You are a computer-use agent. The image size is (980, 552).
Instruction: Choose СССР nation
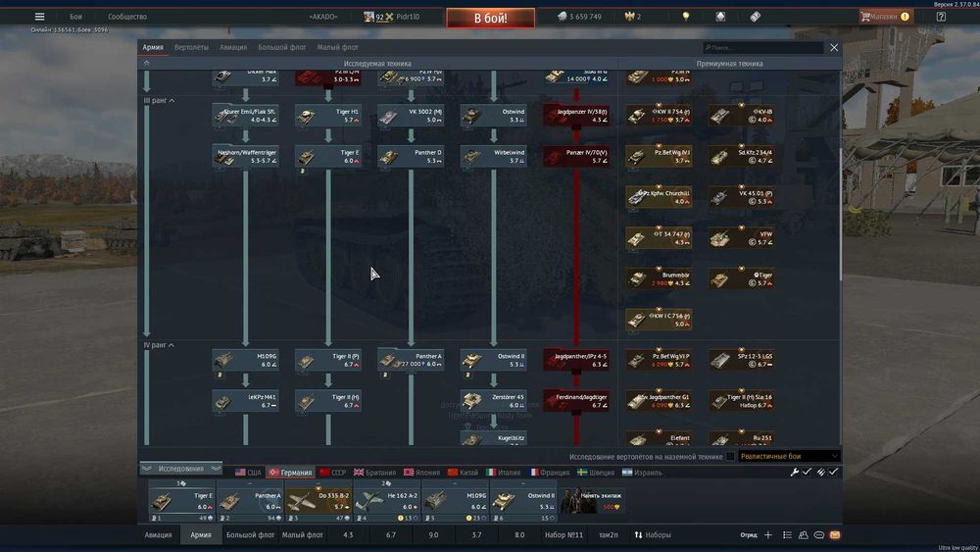click(x=332, y=473)
